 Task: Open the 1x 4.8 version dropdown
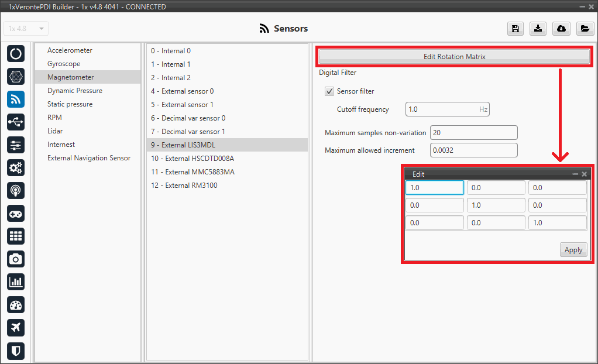(26, 29)
